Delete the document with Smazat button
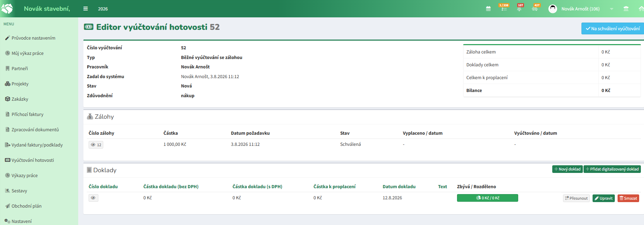644x225 pixels. pyautogui.click(x=628, y=198)
